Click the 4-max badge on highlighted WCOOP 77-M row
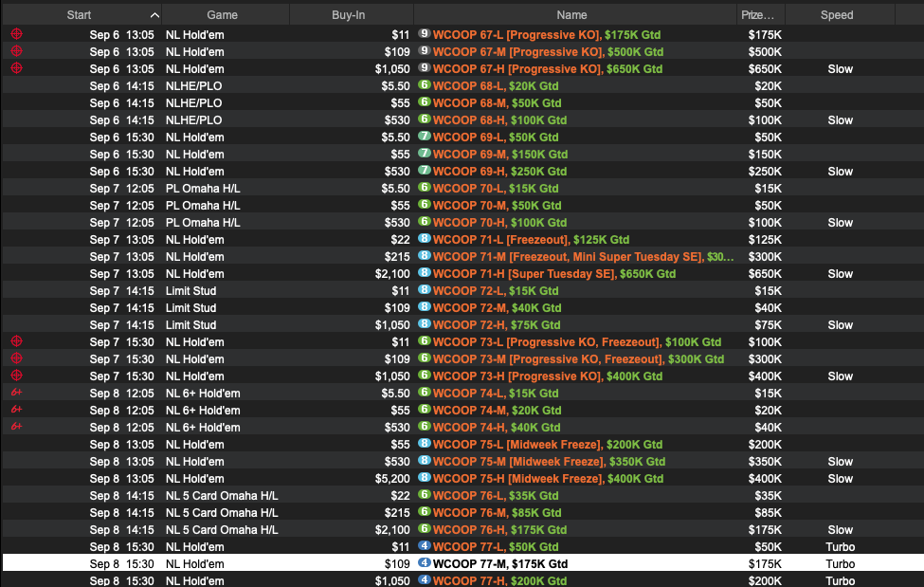Screen dimensions: 924x587 click(425, 563)
